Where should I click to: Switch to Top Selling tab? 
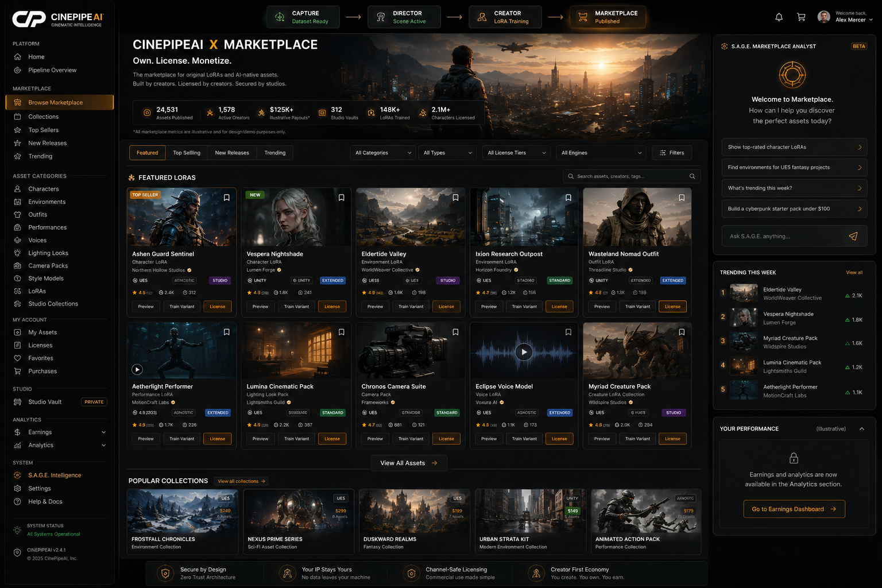(187, 153)
